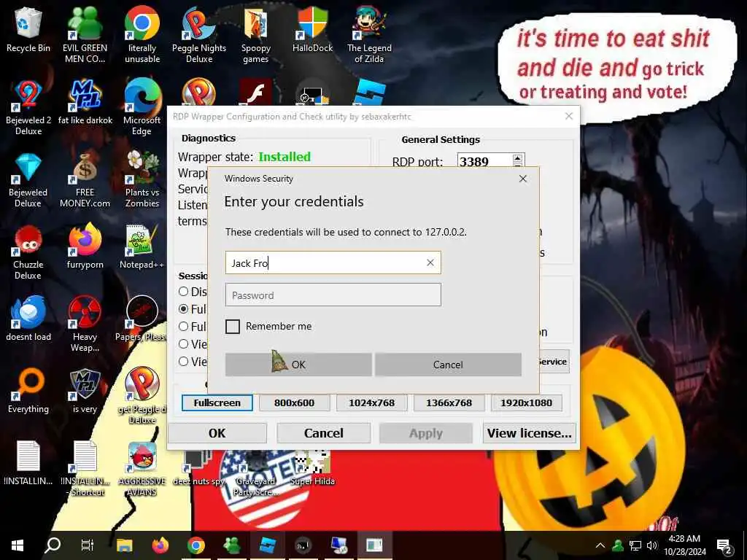Open Task View from taskbar
The height and width of the screenshot is (560, 747).
pyautogui.click(x=88, y=545)
